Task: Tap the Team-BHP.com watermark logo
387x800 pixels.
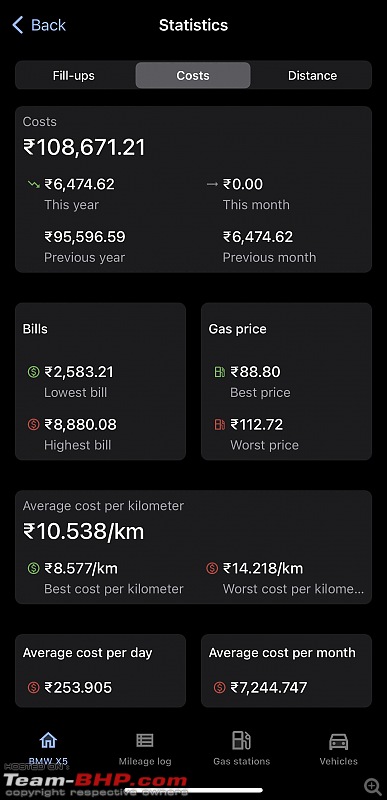Action: (95, 781)
